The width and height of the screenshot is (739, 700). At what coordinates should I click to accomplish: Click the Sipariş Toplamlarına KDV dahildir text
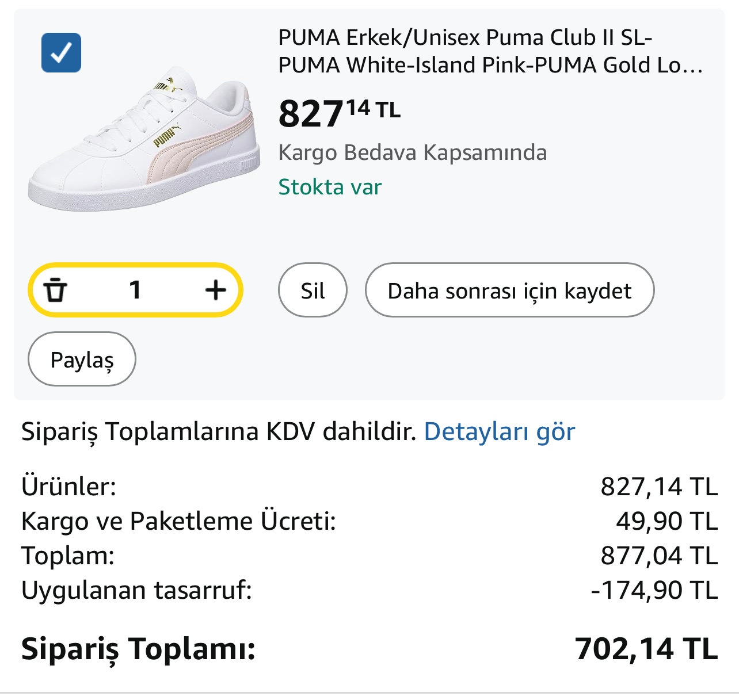[219, 431]
